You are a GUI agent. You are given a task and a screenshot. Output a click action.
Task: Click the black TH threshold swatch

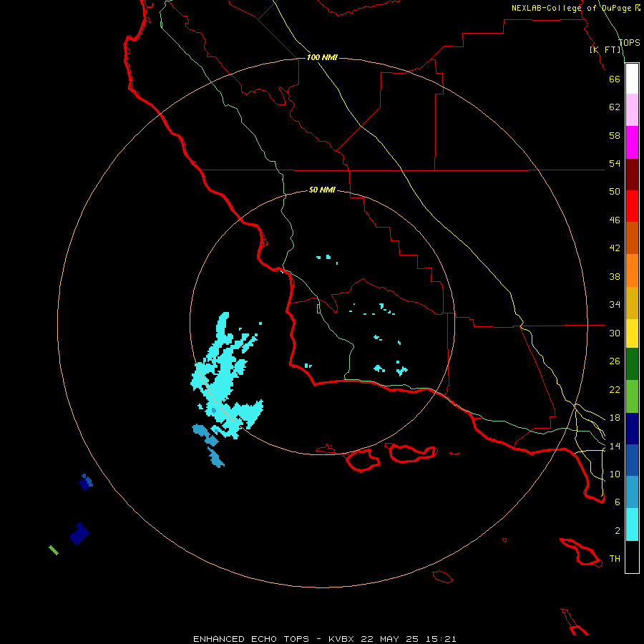pyautogui.click(x=632, y=557)
